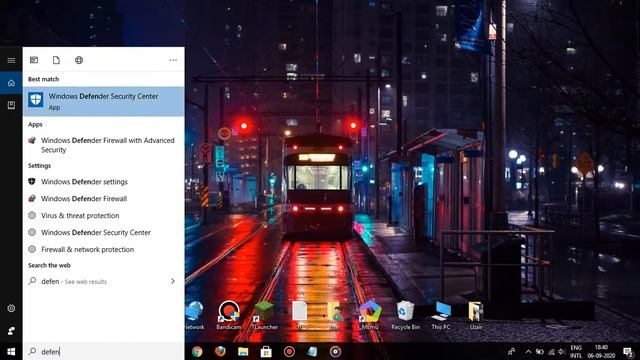Screen dimensions: 640x360
Task: Open Firewall & network protection result
Action: pyautogui.click(x=103, y=249)
